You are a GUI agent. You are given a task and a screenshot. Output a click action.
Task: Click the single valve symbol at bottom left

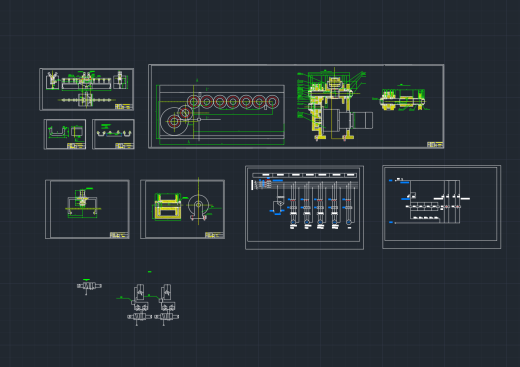tap(89, 286)
